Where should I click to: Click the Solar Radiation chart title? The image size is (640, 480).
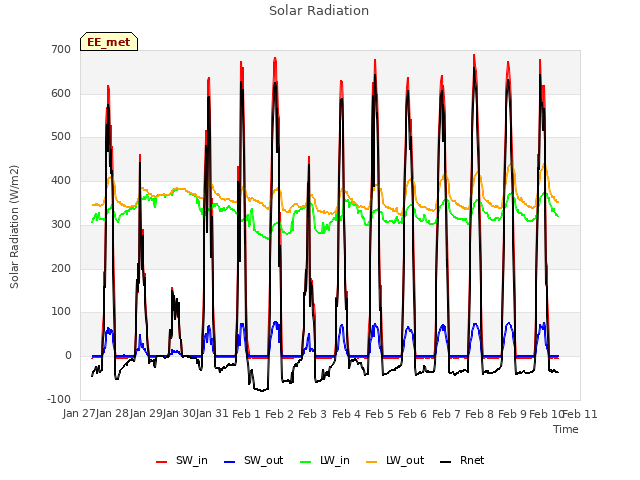(x=319, y=11)
